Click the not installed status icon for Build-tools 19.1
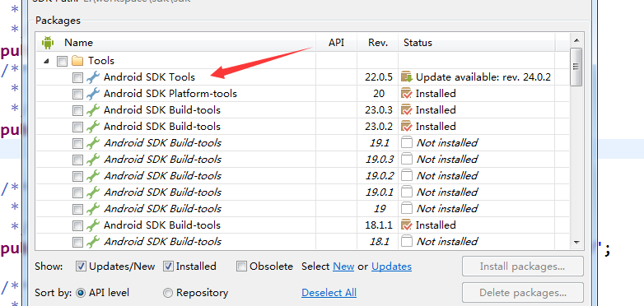 [x=407, y=143]
